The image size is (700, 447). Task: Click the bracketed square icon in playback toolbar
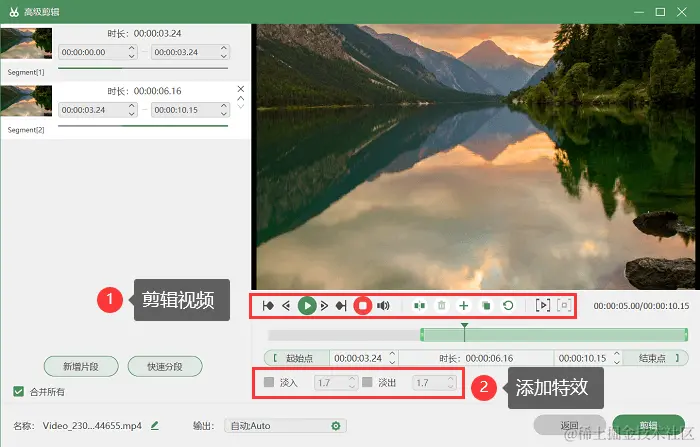(564, 305)
